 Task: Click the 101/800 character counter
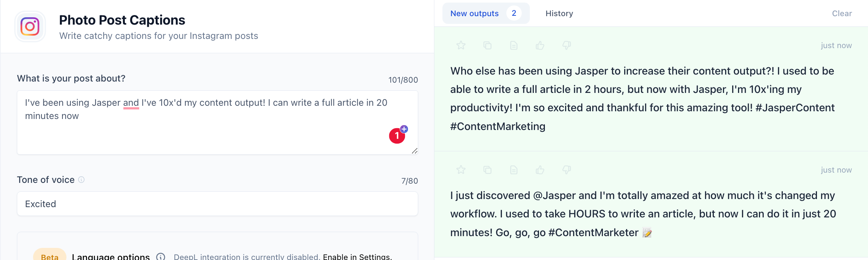[403, 80]
